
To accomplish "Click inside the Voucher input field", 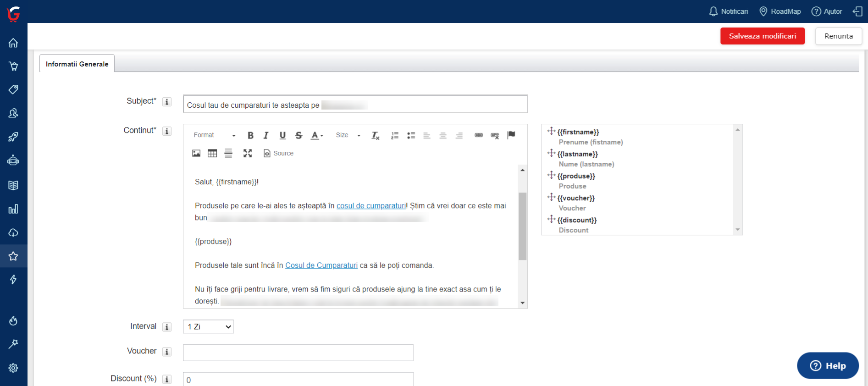I will [x=298, y=353].
